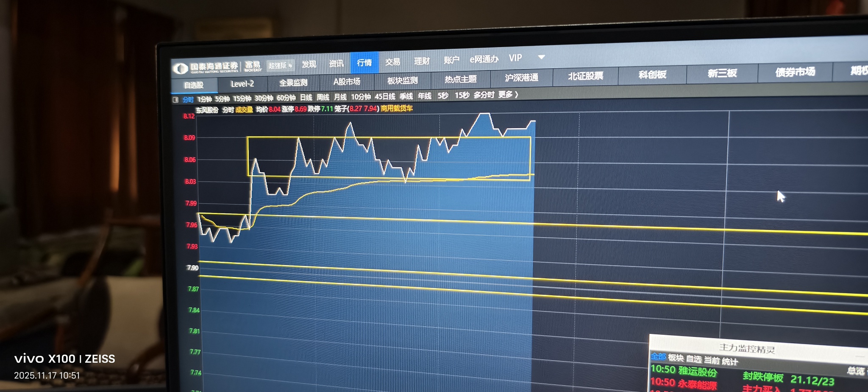Expand the 更多 periods list
868x392 pixels.
pyautogui.click(x=508, y=94)
